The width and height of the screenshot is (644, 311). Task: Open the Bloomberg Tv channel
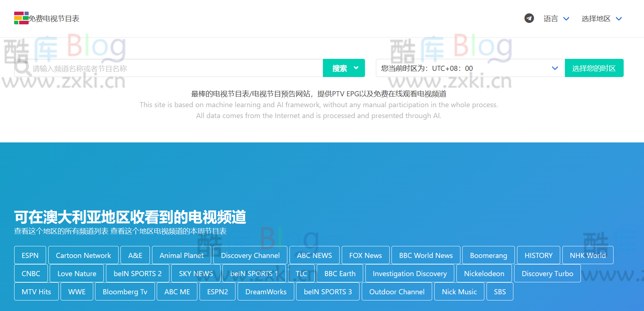125,291
